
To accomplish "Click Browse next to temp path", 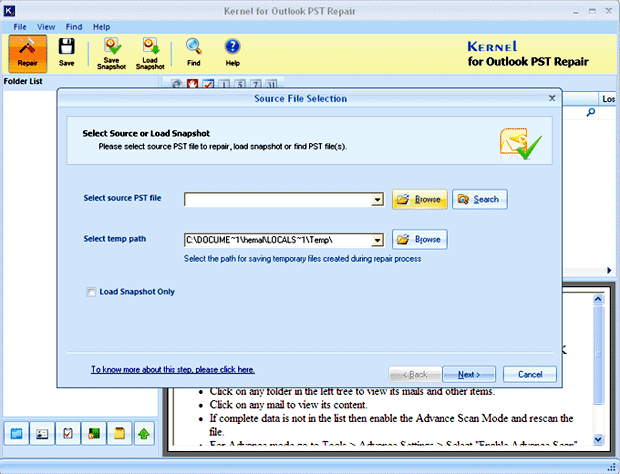I will click(x=420, y=240).
